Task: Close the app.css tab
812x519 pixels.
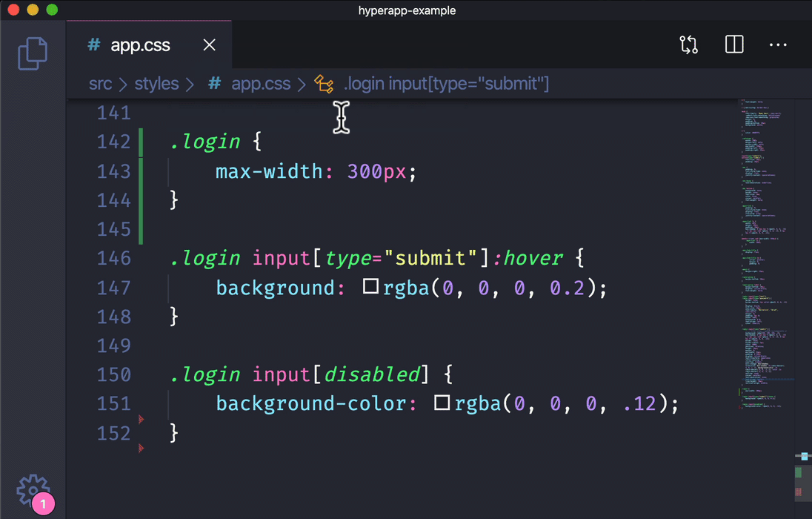Action: coord(209,45)
